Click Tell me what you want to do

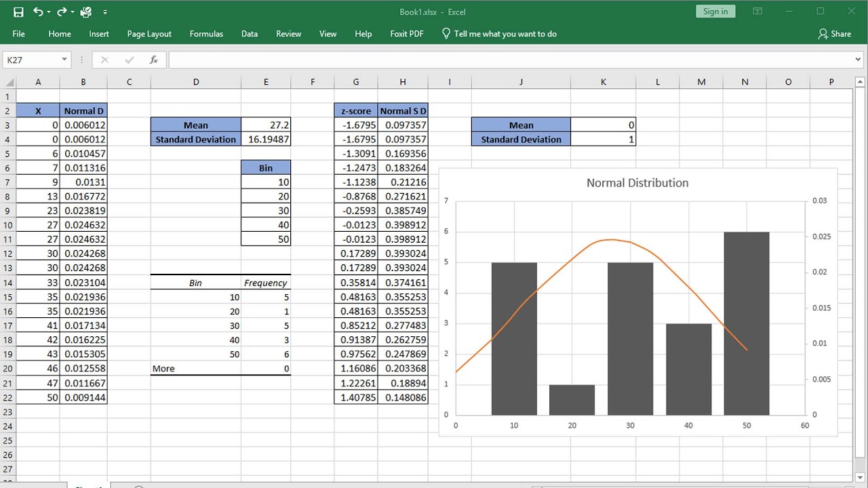coord(499,34)
